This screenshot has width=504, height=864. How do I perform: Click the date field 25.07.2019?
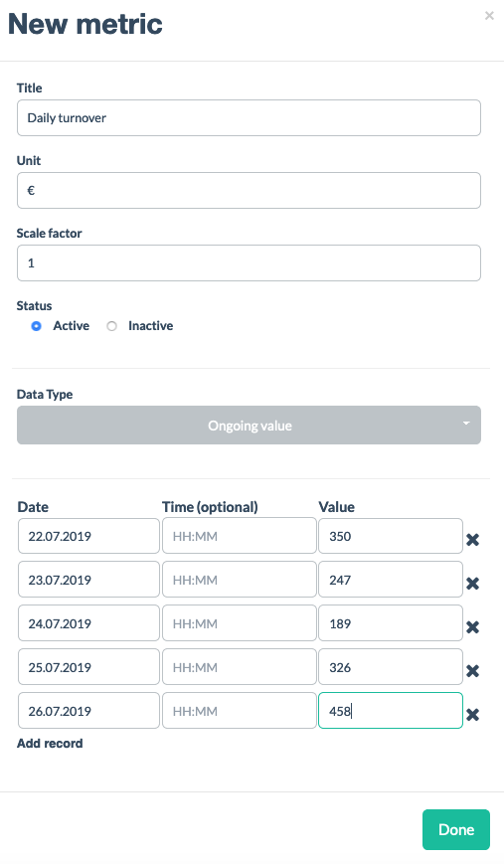click(88, 667)
